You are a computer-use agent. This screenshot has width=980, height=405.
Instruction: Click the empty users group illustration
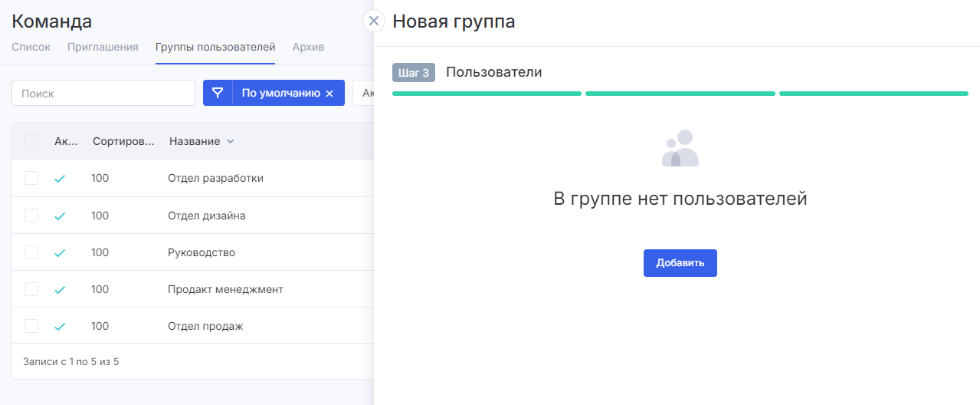tap(680, 148)
